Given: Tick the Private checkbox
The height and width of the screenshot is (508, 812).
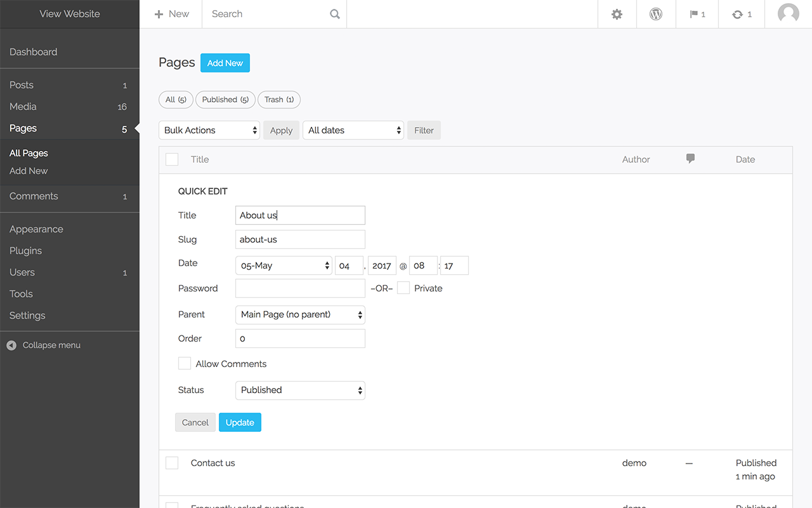Looking at the screenshot, I should point(403,288).
